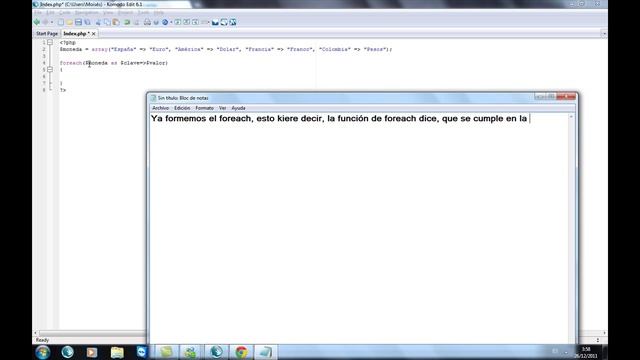Open Windows Explorer folder icon in taskbar
Image resolution: width=640 pixels, height=360 pixels.
click(117, 352)
